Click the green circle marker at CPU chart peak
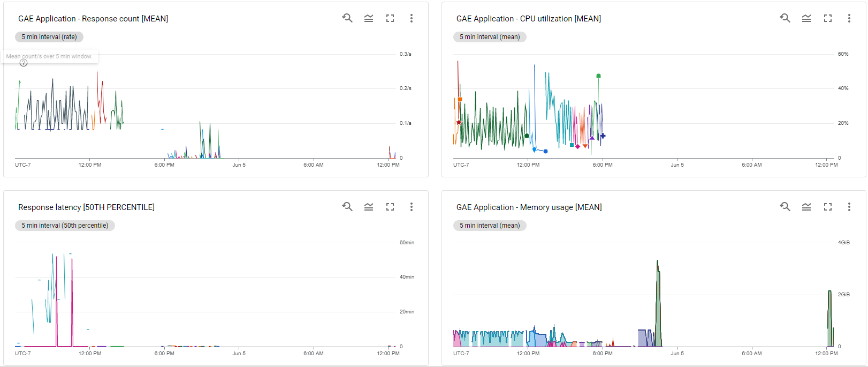 598,76
